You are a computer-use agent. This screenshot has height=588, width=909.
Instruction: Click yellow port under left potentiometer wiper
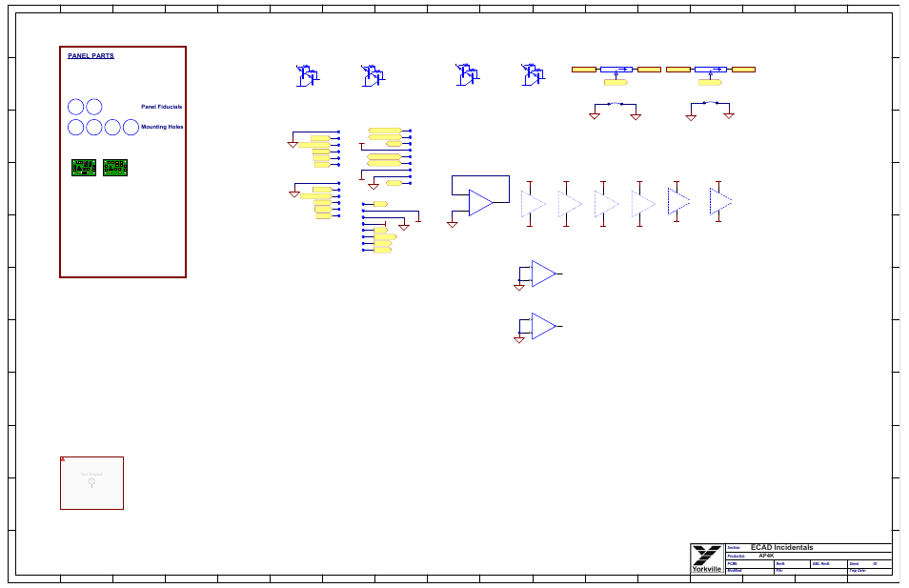pyautogui.click(x=616, y=82)
